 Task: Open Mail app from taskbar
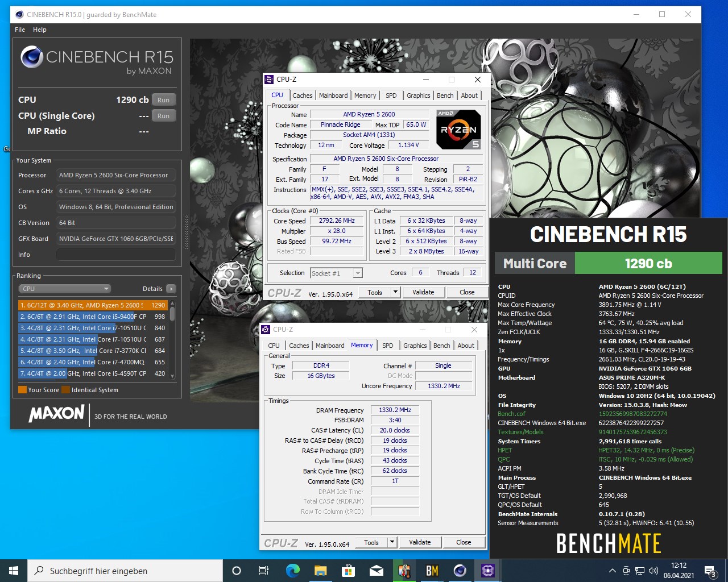click(x=376, y=571)
